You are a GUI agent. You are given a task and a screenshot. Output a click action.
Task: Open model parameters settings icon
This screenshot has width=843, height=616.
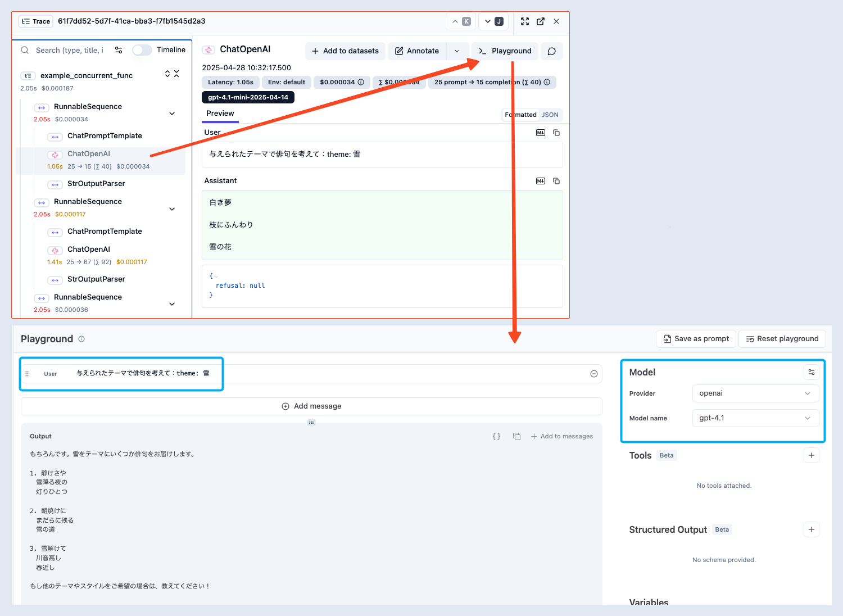pos(812,372)
